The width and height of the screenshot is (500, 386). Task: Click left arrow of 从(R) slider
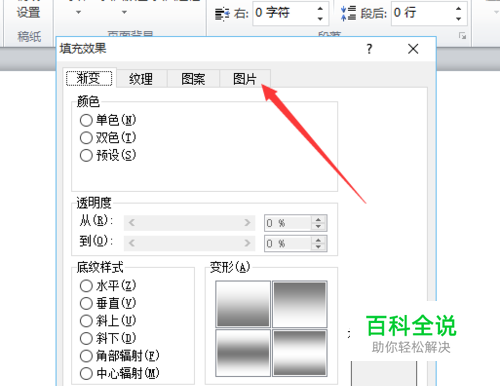132,223
